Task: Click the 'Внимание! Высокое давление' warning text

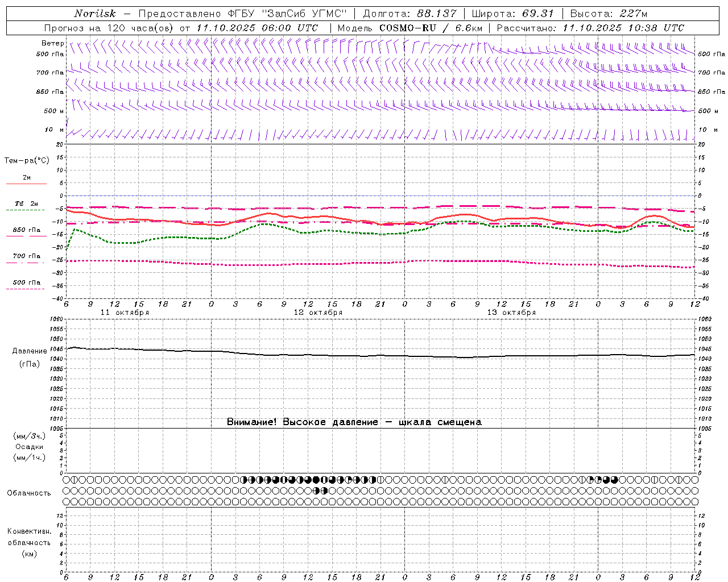Action: [302, 422]
